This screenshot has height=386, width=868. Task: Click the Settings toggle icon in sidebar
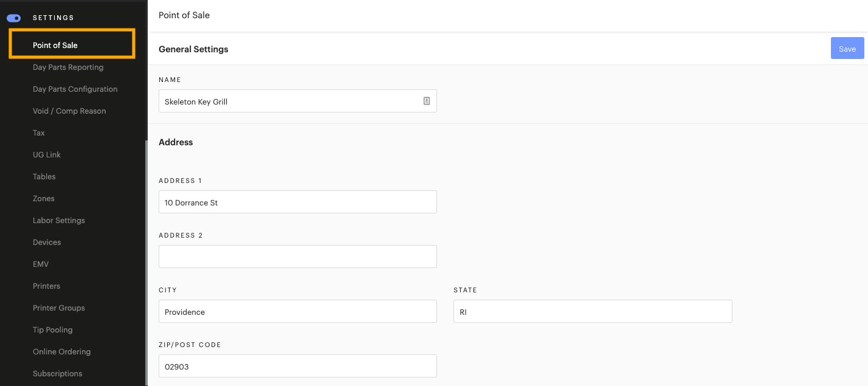click(13, 18)
